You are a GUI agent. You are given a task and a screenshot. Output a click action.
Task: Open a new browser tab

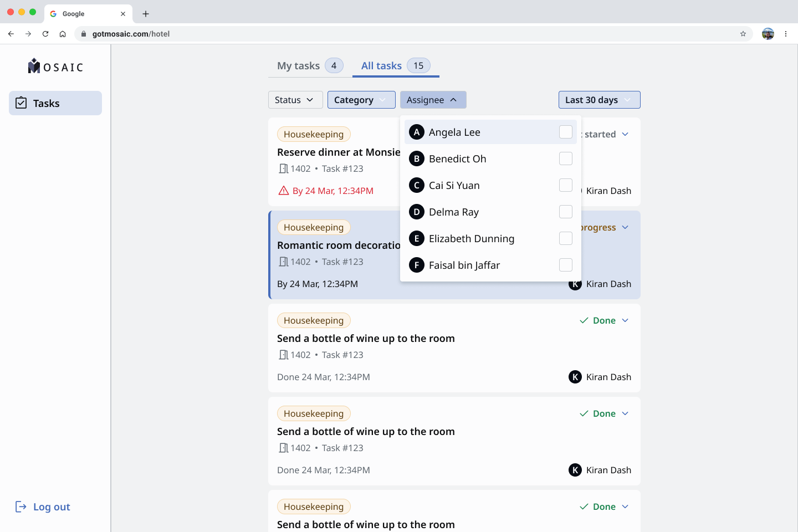146,14
